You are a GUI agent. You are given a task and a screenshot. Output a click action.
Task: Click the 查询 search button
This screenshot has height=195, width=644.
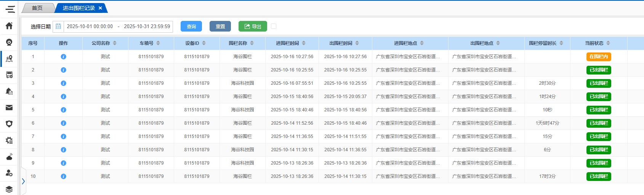click(191, 26)
